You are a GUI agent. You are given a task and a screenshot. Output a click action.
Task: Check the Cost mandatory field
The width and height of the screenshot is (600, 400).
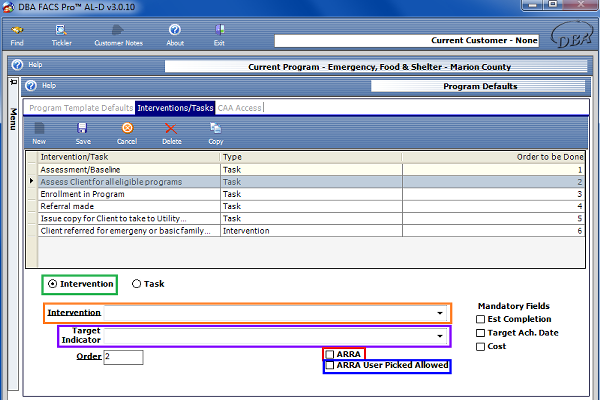click(x=480, y=347)
